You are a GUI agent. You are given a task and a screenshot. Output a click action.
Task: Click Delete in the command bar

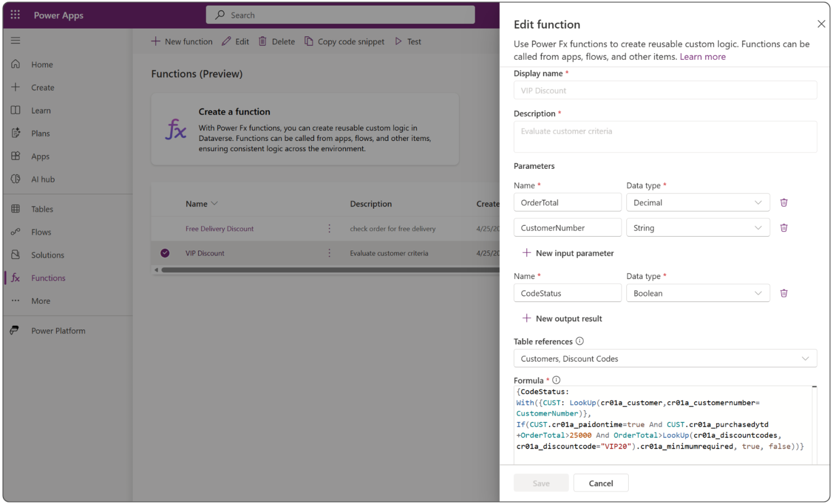click(277, 41)
